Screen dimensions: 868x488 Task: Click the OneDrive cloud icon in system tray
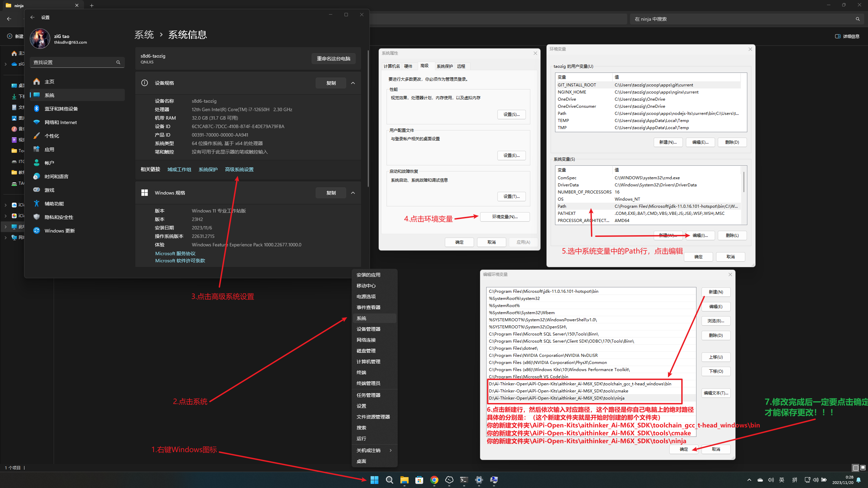pos(760,480)
